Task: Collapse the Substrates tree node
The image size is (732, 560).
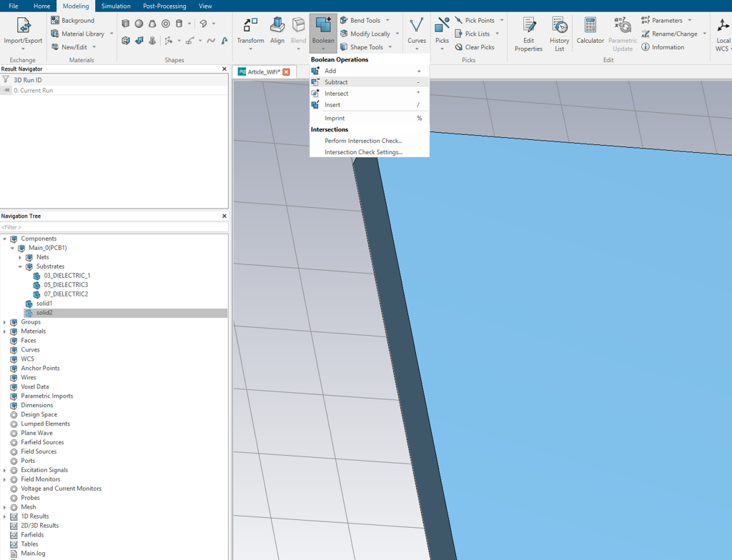Action: click(20, 266)
